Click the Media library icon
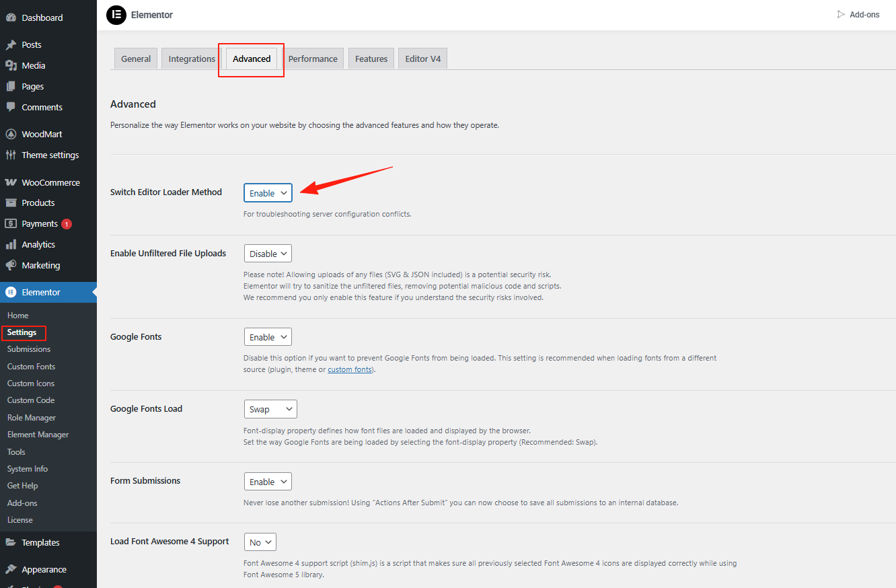896x588 pixels. tap(11, 66)
